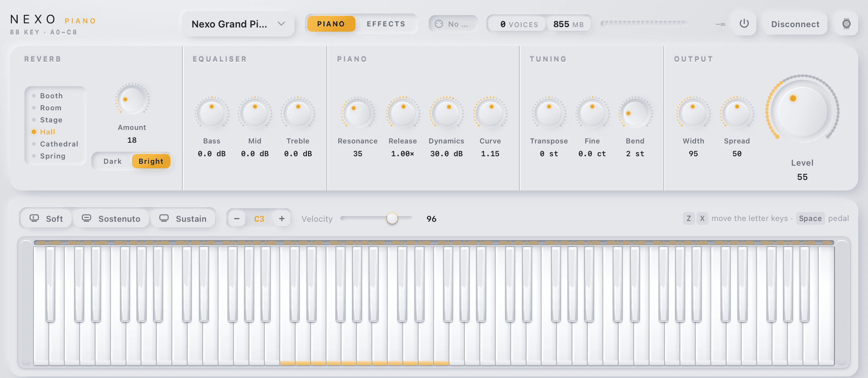Open the Nexo Grand Piano preset dropdown

[238, 24]
